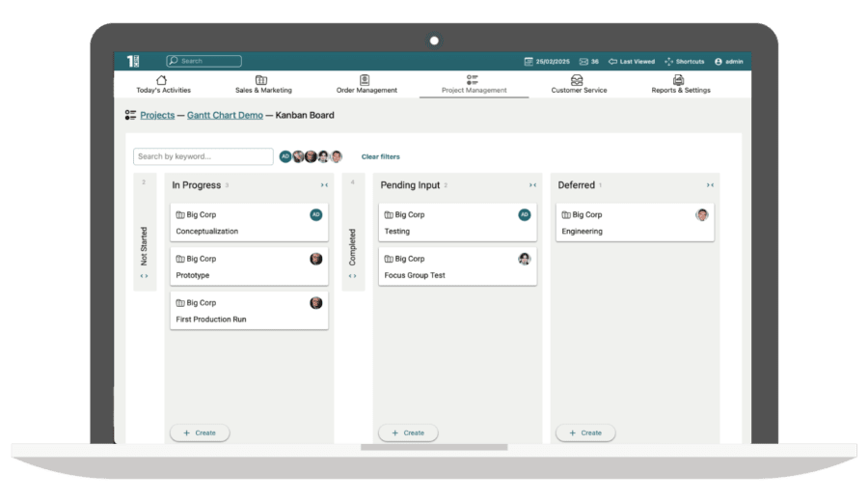Click the app logo in top-left corner
Image resolution: width=868 pixels, height=501 pixels.
[x=133, y=61]
